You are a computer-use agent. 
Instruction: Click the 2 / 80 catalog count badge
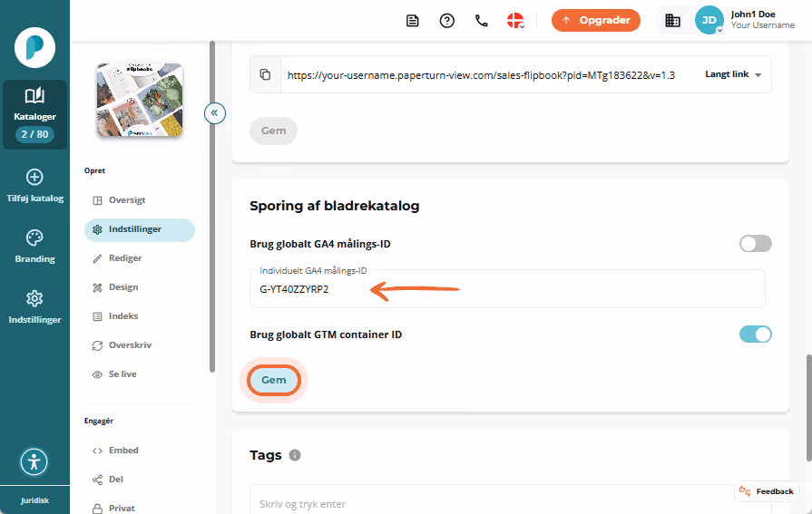click(x=34, y=134)
